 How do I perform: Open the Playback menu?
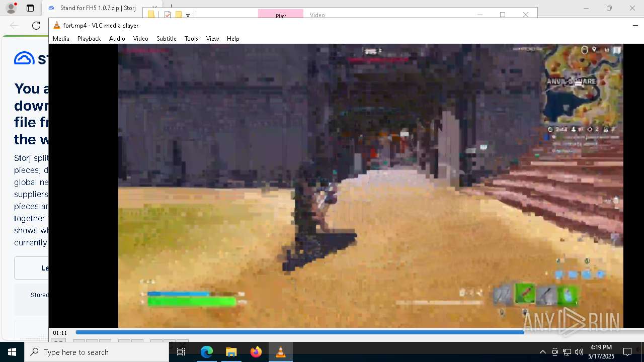(x=89, y=39)
